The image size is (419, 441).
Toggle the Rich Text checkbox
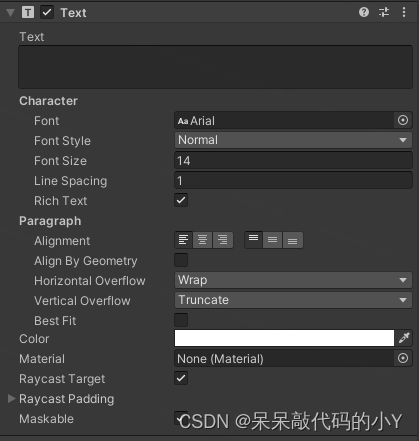tap(181, 200)
